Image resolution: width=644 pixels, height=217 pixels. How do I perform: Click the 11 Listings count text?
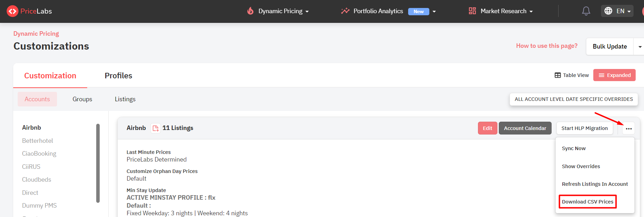(x=178, y=128)
